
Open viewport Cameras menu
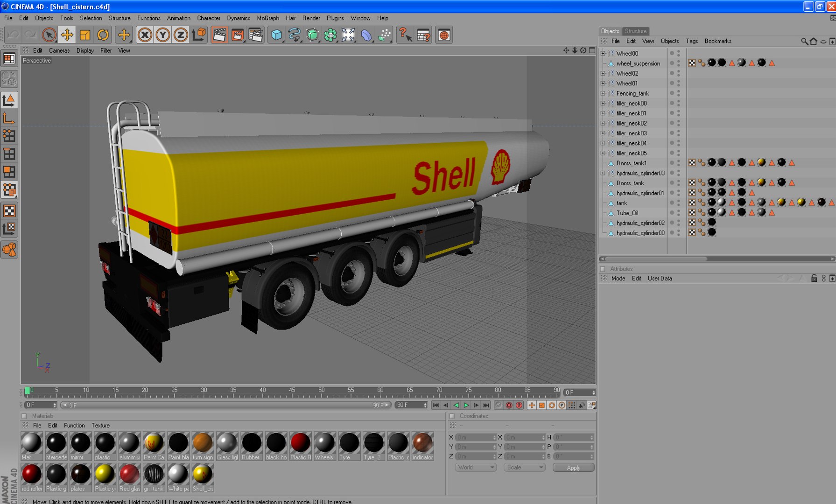pyautogui.click(x=59, y=50)
